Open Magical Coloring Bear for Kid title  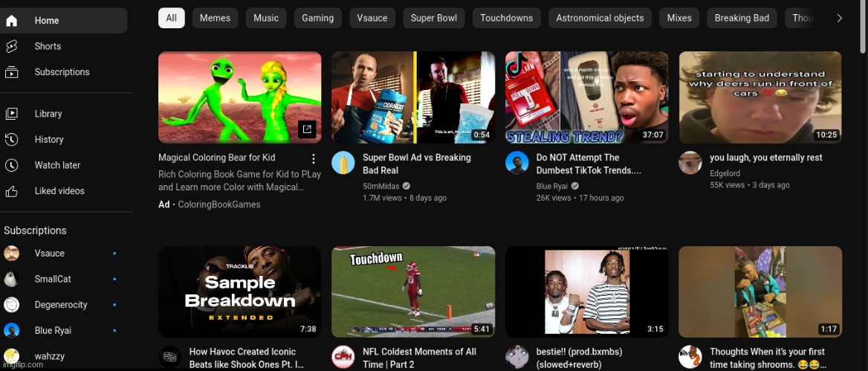(216, 158)
